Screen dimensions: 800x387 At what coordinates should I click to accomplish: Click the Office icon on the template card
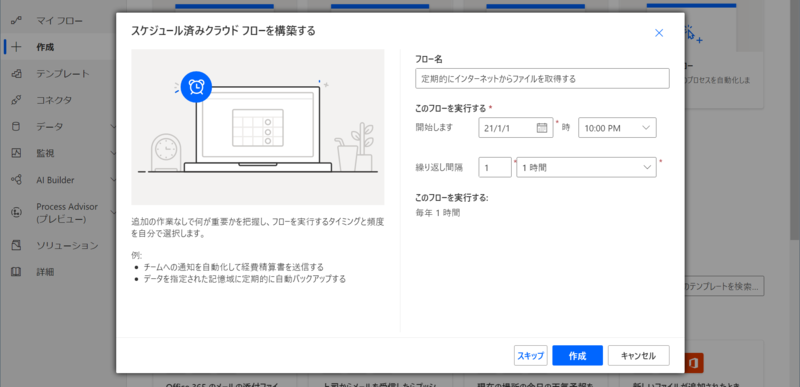[694, 363]
